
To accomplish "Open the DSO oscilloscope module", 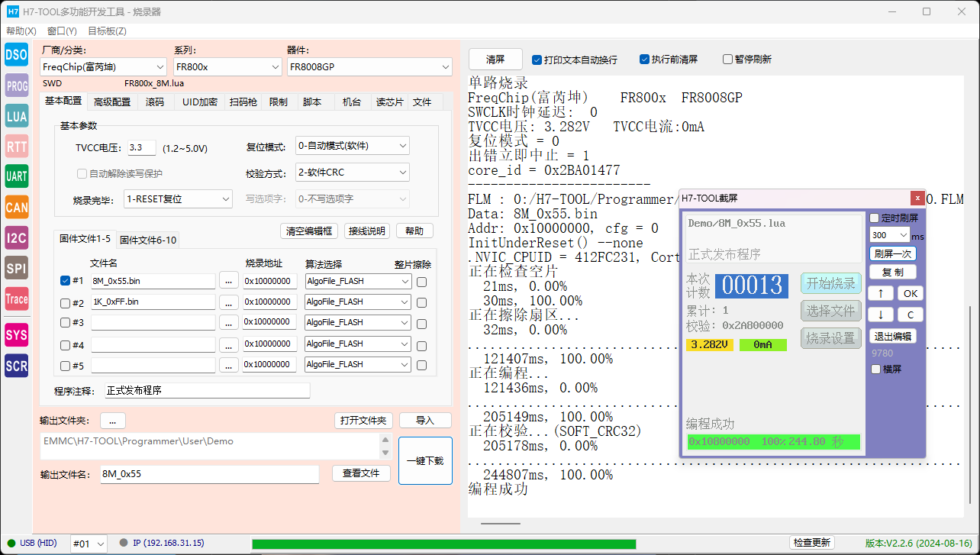I will pyautogui.click(x=16, y=55).
